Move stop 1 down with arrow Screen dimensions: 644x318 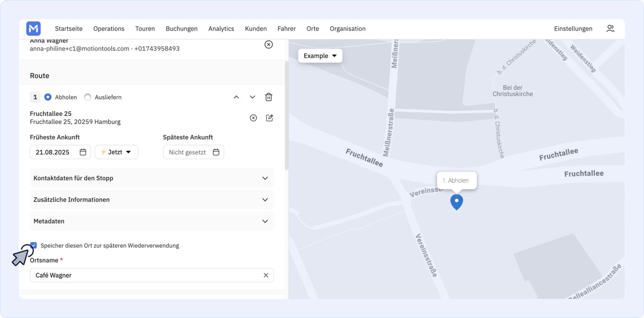tap(252, 97)
